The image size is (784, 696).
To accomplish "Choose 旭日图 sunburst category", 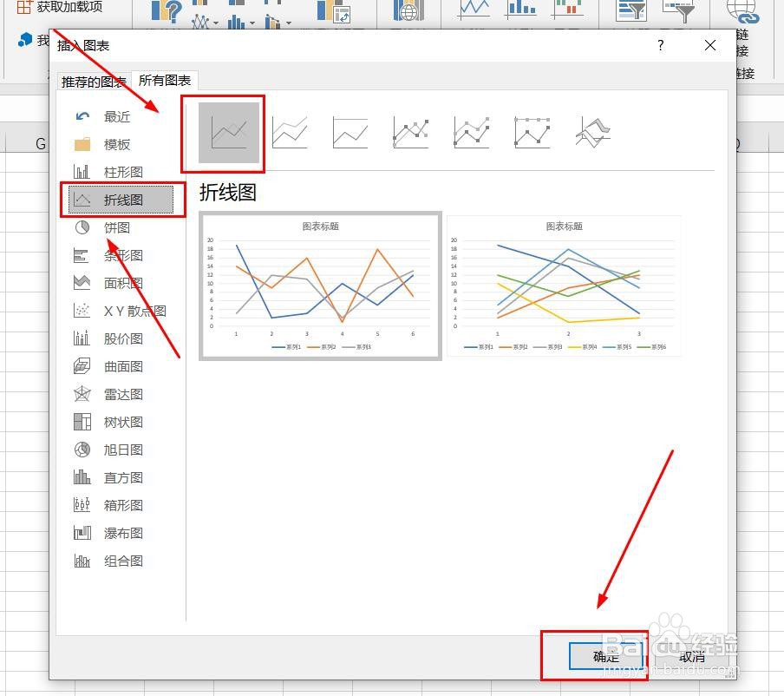I will coord(121,450).
